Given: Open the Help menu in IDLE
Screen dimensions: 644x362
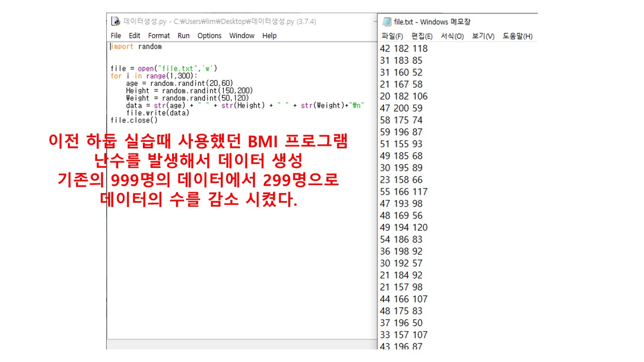Looking at the screenshot, I should pos(269,36).
